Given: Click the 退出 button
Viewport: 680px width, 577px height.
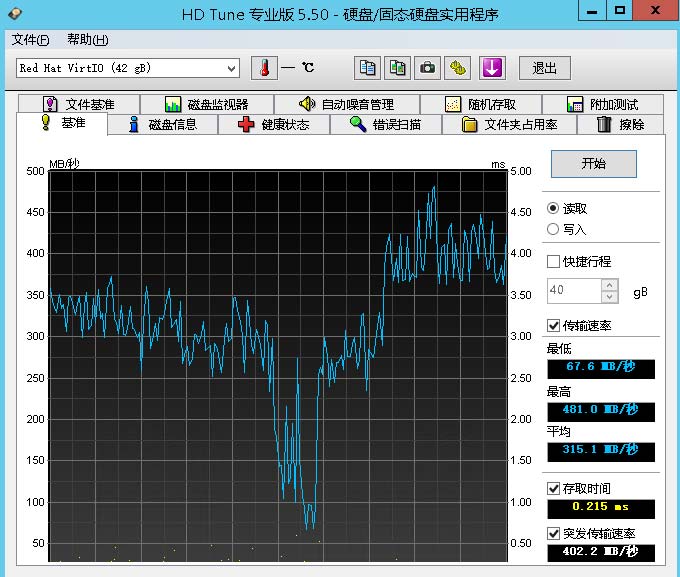Looking at the screenshot, I should pos(545,68).
